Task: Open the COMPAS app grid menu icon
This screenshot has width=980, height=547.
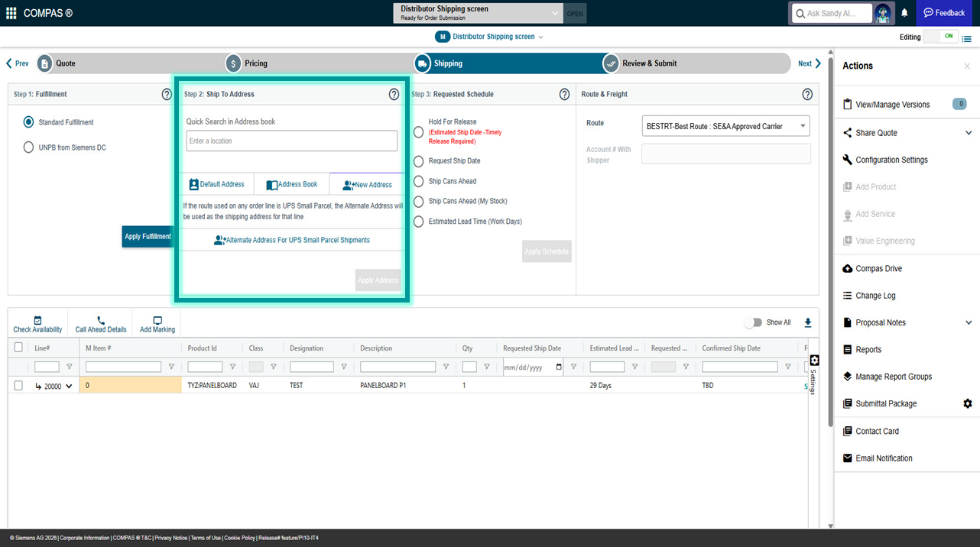Action: (11, 13)
